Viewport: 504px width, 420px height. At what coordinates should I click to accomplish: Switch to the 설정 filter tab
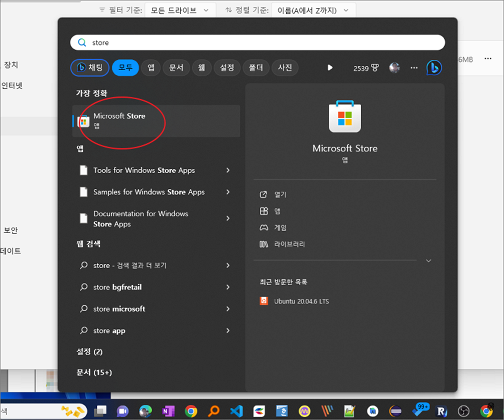pyautogui.click(x=227, y=68)
